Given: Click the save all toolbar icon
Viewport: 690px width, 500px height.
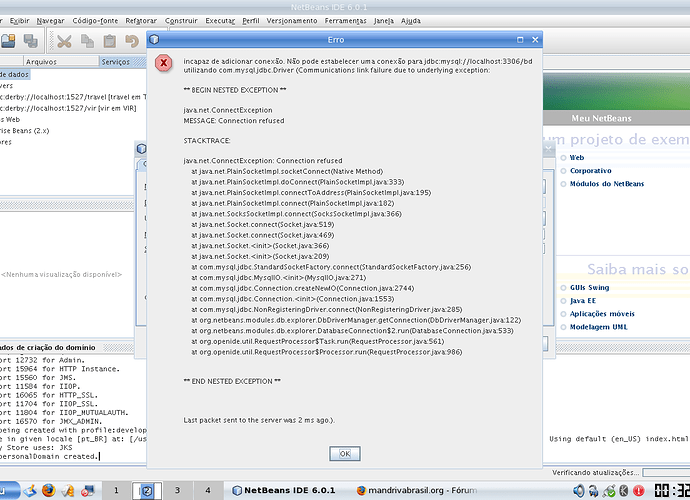Looking at the screenshot, I should [30, 41].
